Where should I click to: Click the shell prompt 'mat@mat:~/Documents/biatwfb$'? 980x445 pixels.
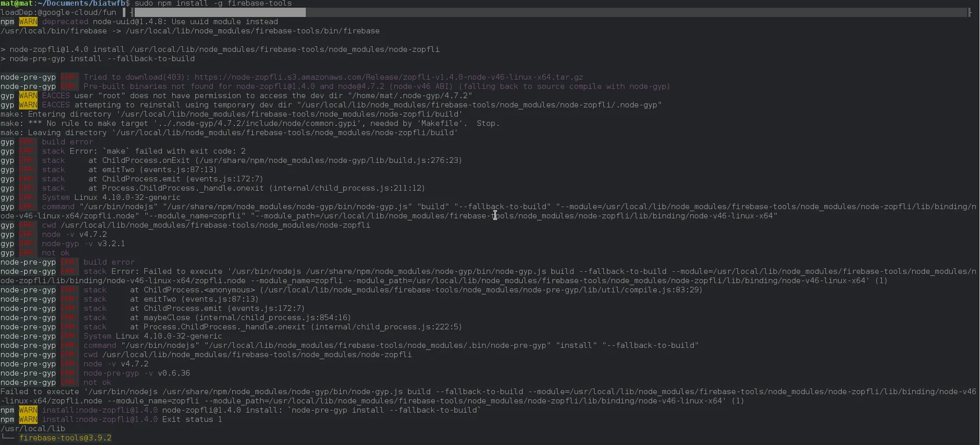(x=65, y=4)
